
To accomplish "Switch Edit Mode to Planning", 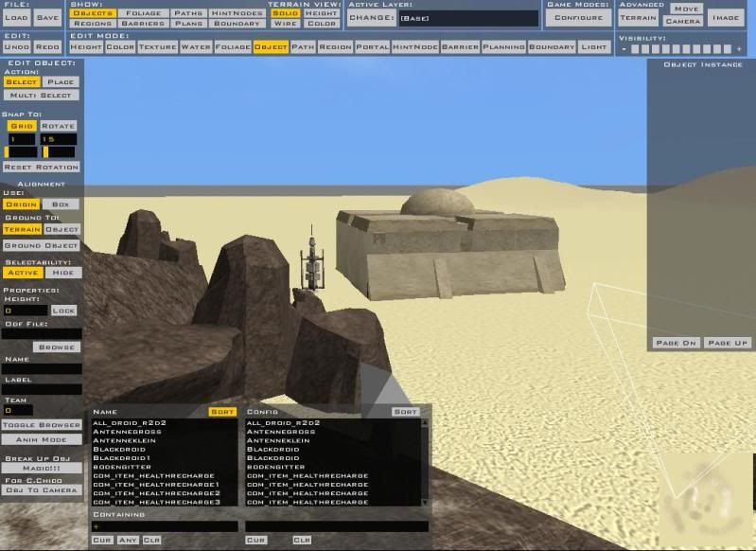I will point(503,46).
